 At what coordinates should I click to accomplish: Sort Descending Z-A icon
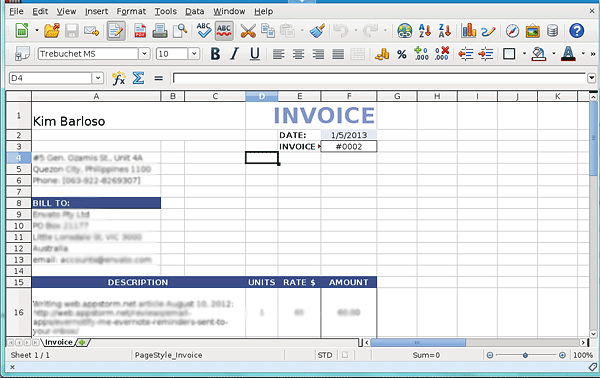pyautogui.click(x=444, y=31)
